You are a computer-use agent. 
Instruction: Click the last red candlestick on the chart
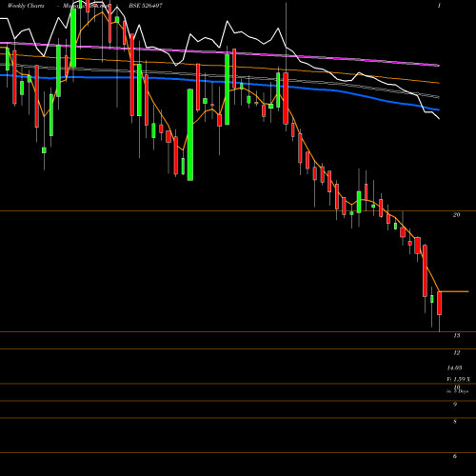point(439,304)
